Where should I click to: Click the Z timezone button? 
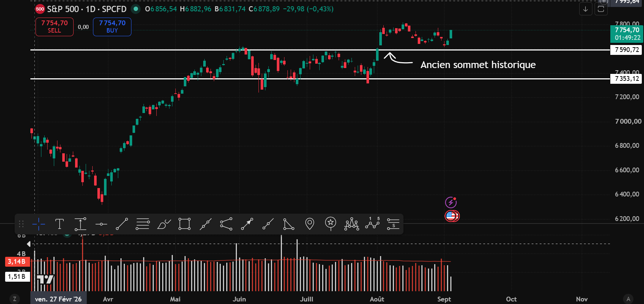[x=15, y=299]
